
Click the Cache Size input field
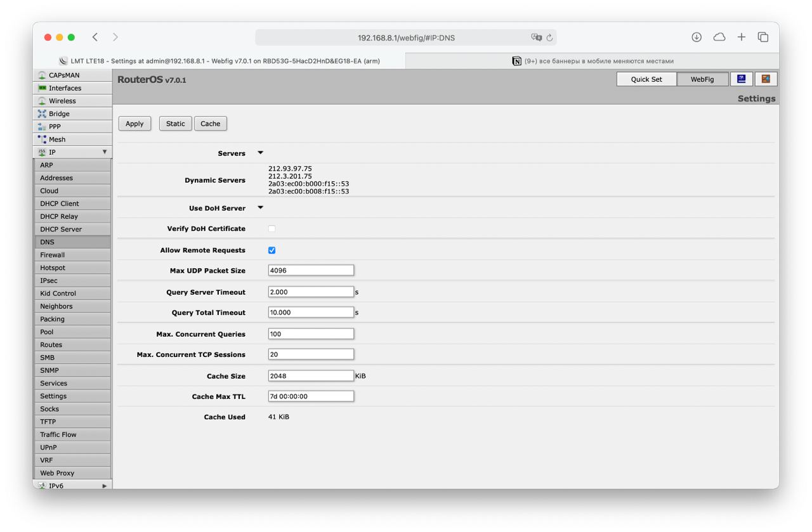pos(311,376)
